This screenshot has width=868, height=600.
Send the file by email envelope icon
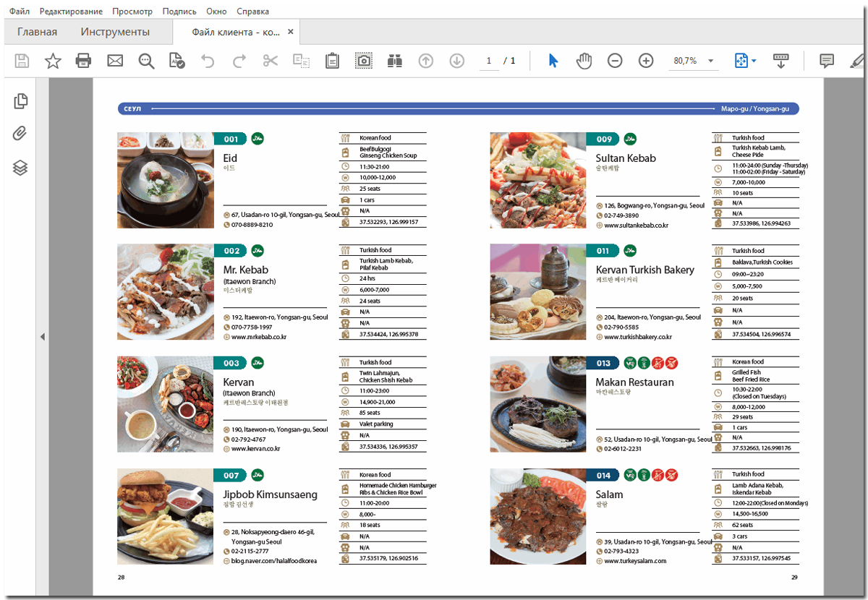115,61
